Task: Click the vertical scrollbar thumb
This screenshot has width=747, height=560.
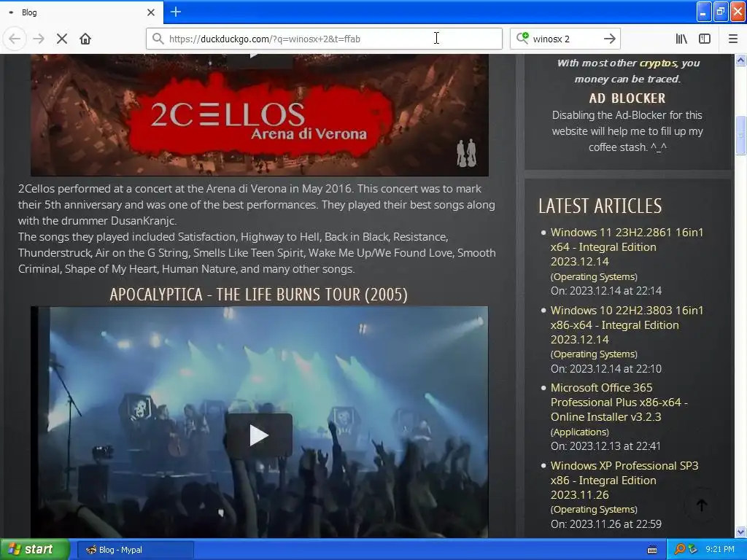Action: tap(741, 135)
